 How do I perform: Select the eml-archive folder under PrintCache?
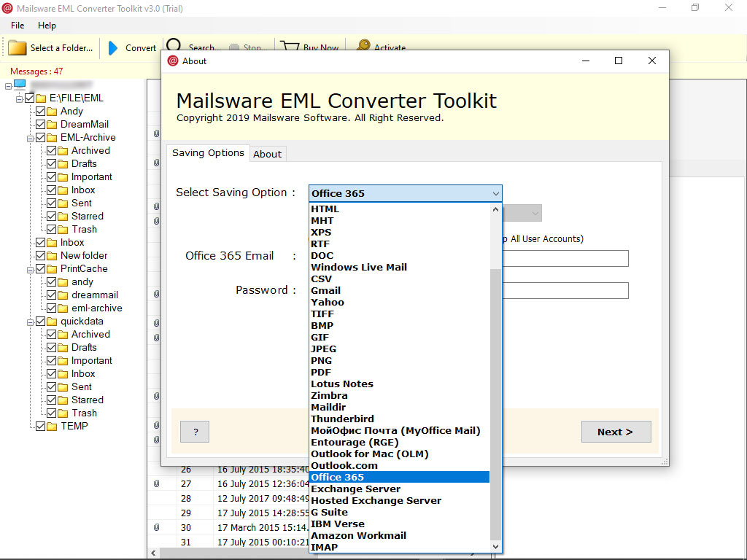[97, 308]
